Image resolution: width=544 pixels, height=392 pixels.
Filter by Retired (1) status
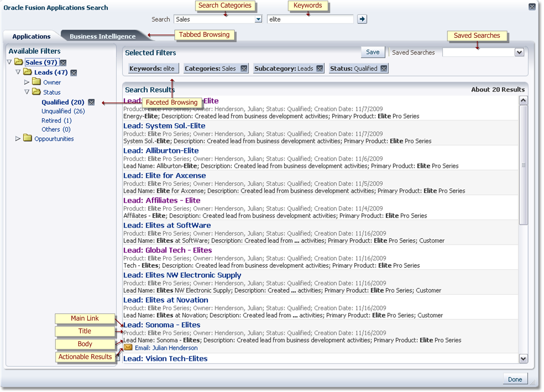pyautogui.click(x=56, y=121)
